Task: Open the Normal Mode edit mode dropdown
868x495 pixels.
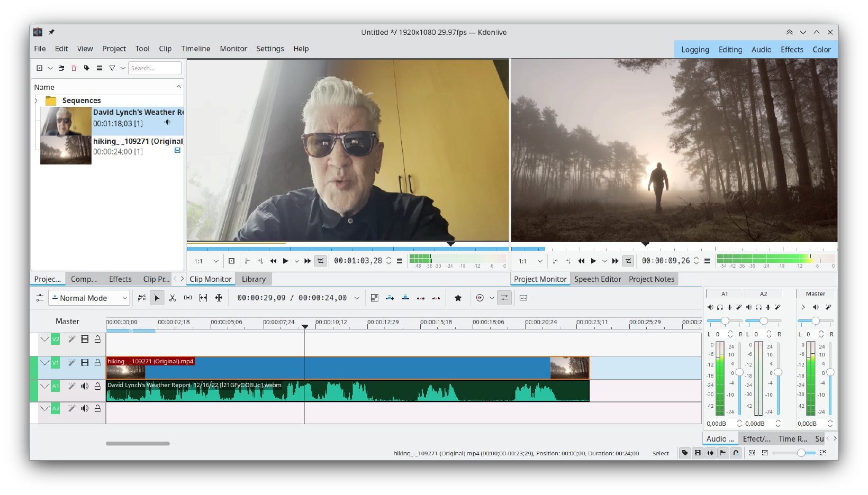Action: click(x=89, y=298)
